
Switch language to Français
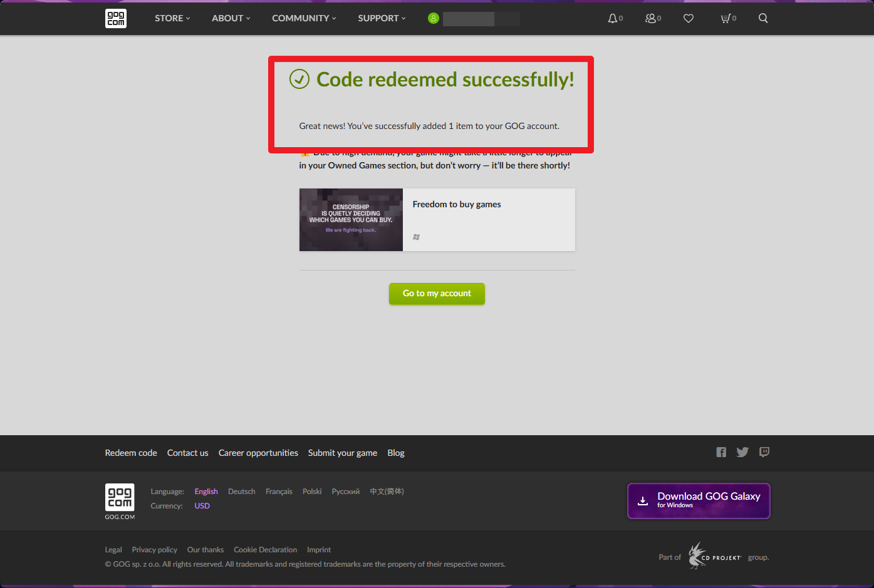[279, 492]
